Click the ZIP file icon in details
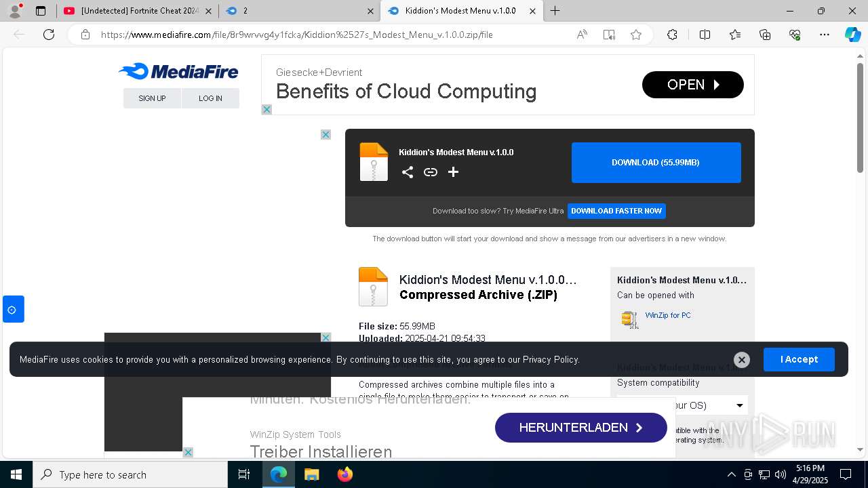Screen dimensions: 868x488 point(373,287)
